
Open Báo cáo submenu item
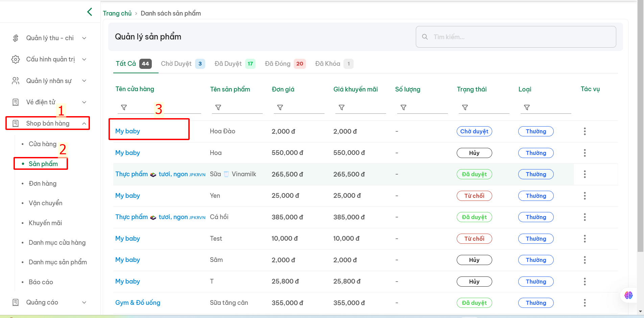(x=41, y=282)
